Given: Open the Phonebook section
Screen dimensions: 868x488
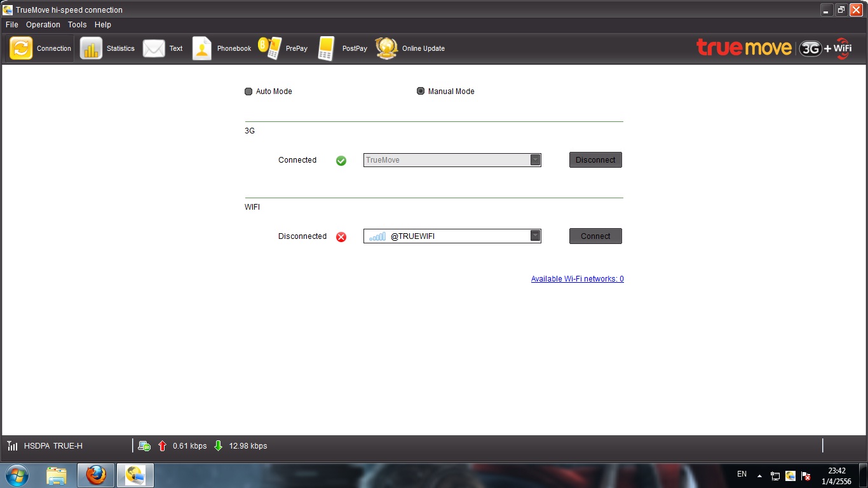Looking at the screenshot, I should [222, 48].
